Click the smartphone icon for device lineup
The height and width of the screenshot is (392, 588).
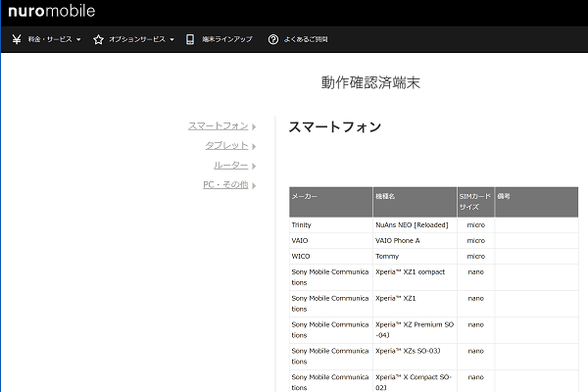tap(190, 39)
